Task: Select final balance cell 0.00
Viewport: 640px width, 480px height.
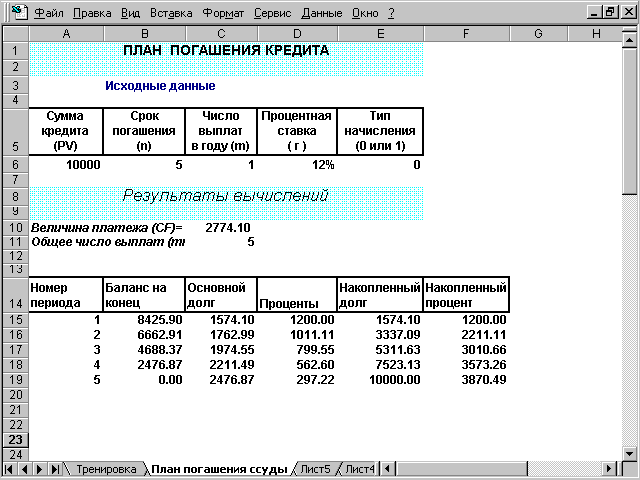Action: 144,380
